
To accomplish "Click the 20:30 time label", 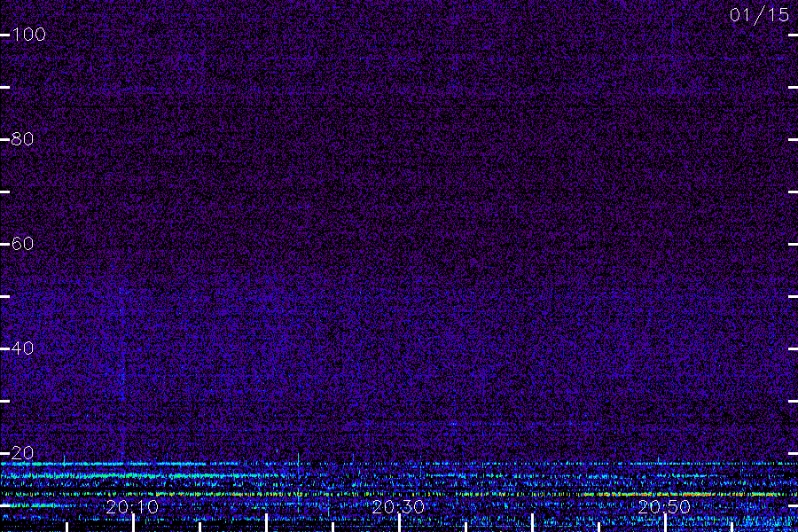I will (398, 507).
